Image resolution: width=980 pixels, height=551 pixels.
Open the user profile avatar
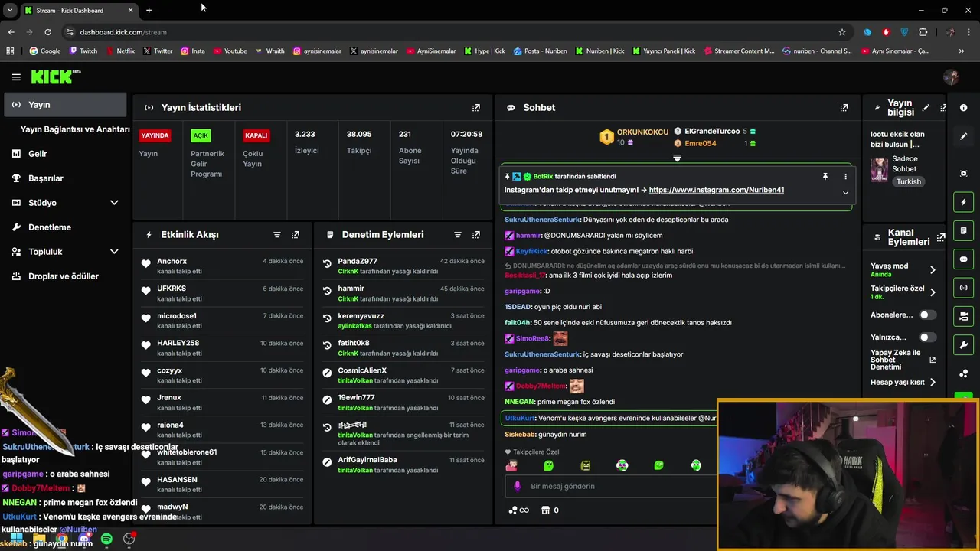pos(952,77)
